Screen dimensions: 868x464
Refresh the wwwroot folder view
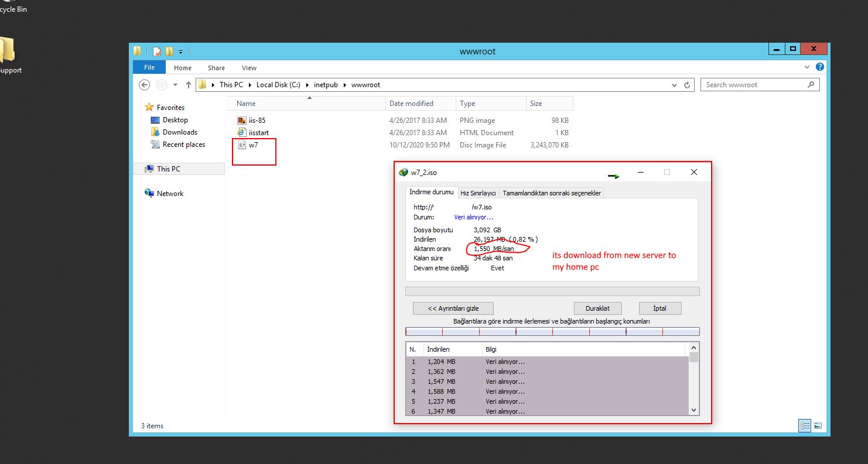(688, 85)
